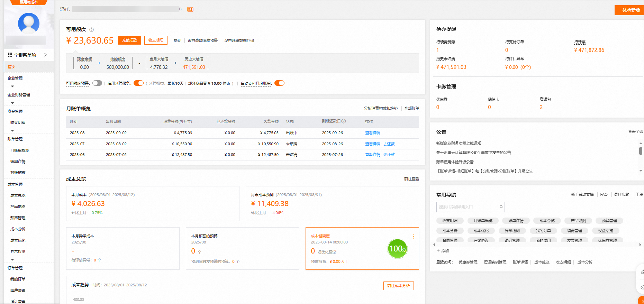Disable the 自动支付月度账单 switch
The height and width of the screenshot is (304, 644).
pyautogui.click(x=279, y=83)
